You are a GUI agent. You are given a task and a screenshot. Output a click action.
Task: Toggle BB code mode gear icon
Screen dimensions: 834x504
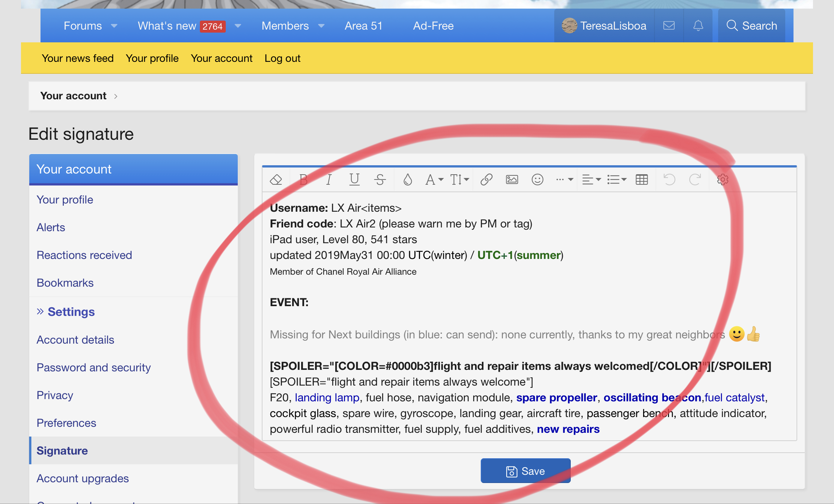(723, 180)
